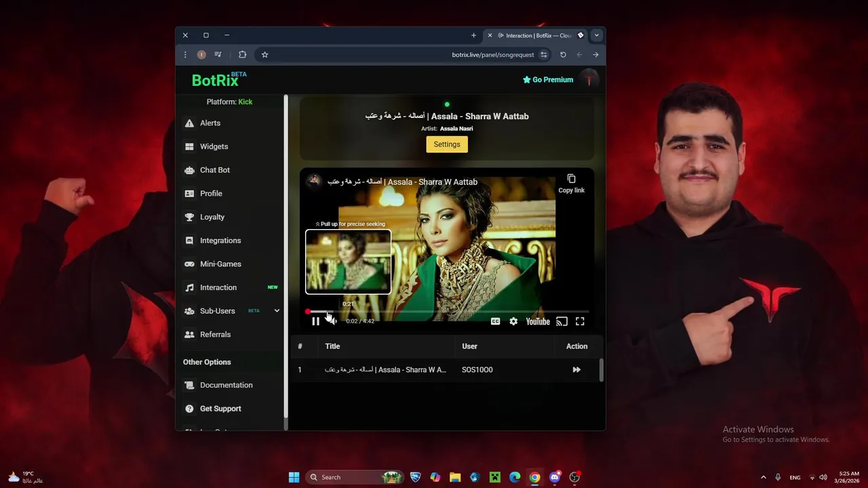Open File Explorer from taskbar
Image resolution: width=868 pixels, height=488 pixels.
pos(455,477)
